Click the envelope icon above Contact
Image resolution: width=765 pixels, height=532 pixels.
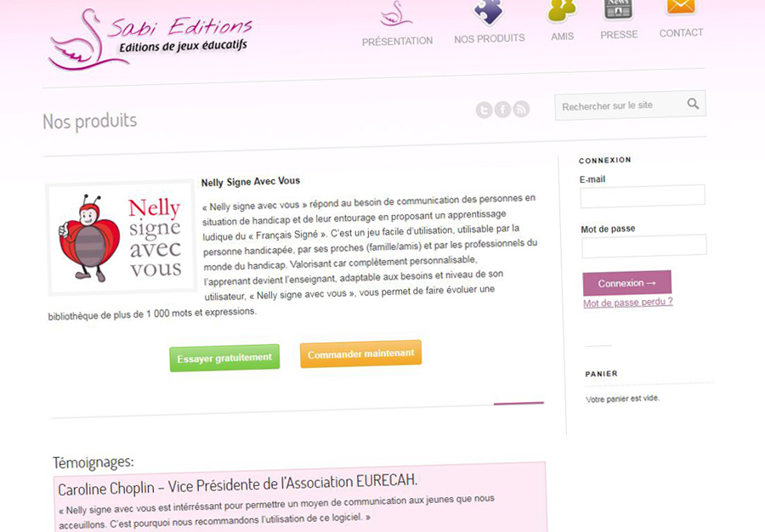[680, 8]
